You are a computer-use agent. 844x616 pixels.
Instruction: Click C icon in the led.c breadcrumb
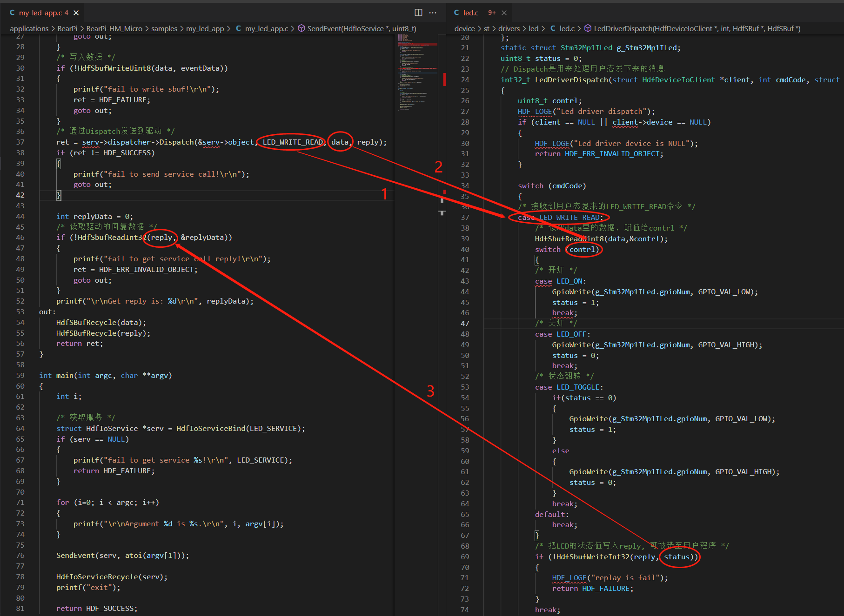(x=553, y=28)
